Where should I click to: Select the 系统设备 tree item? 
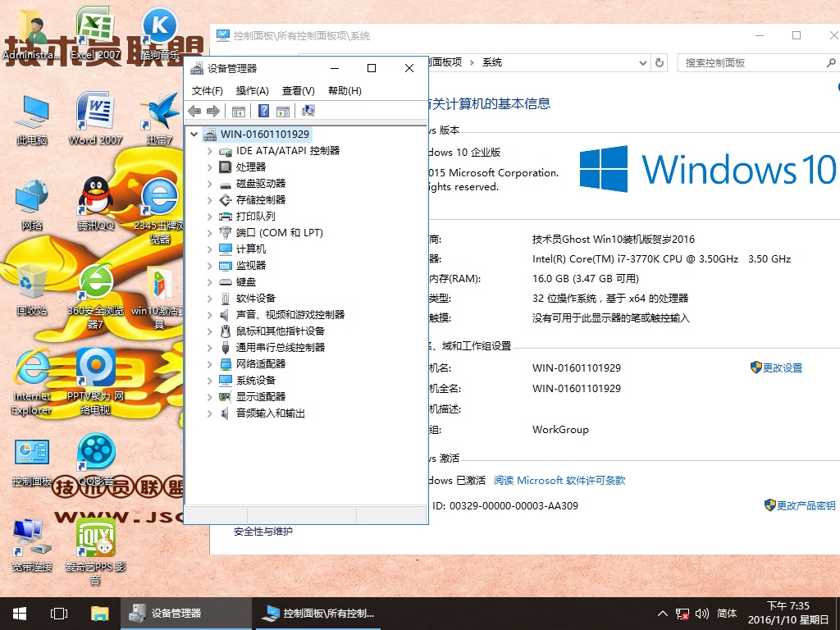pyautogui.click(x=256, y=381)
